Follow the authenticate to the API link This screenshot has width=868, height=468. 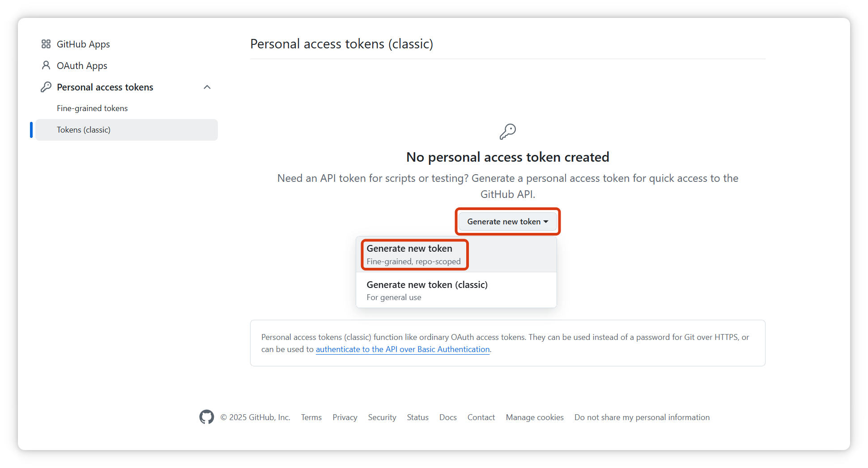tap(403, 349)
